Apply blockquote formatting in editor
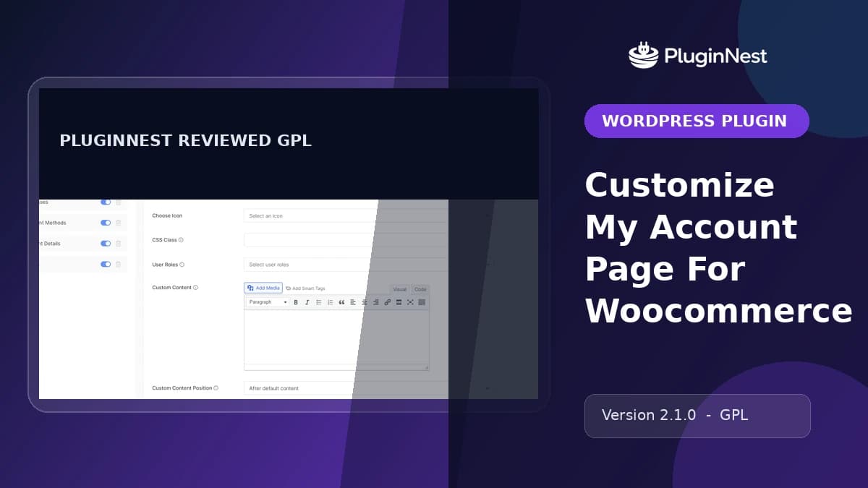This screenshot has width=868, height=488. point(341,302)
